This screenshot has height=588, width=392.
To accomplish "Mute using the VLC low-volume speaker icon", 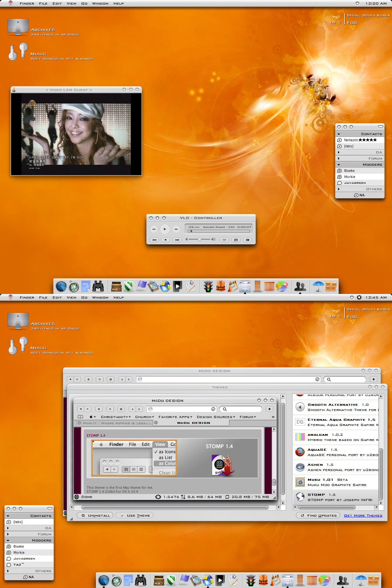I will (x=187, y=239).
